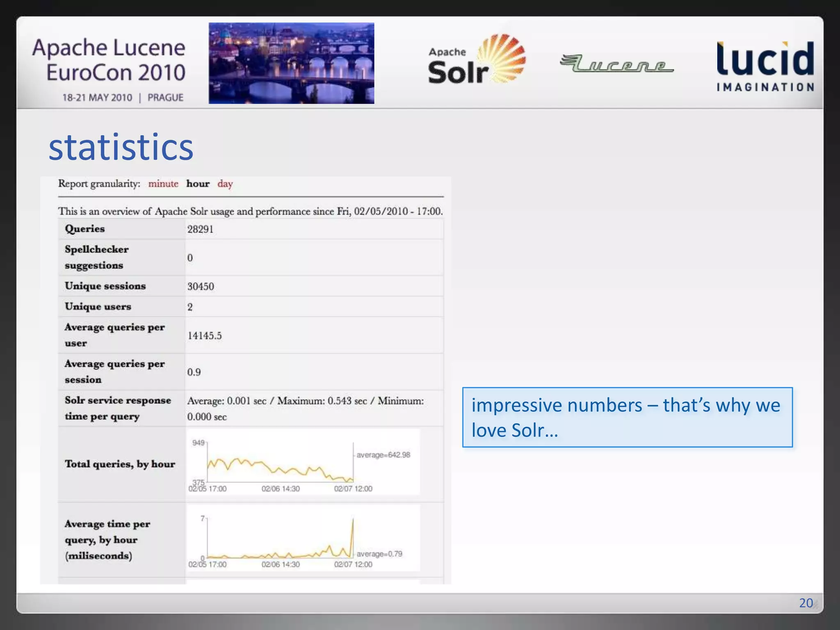Screen dimensions: 840x630
Task: Click the Total queries, by hour label
Action: tap(120, 464)
